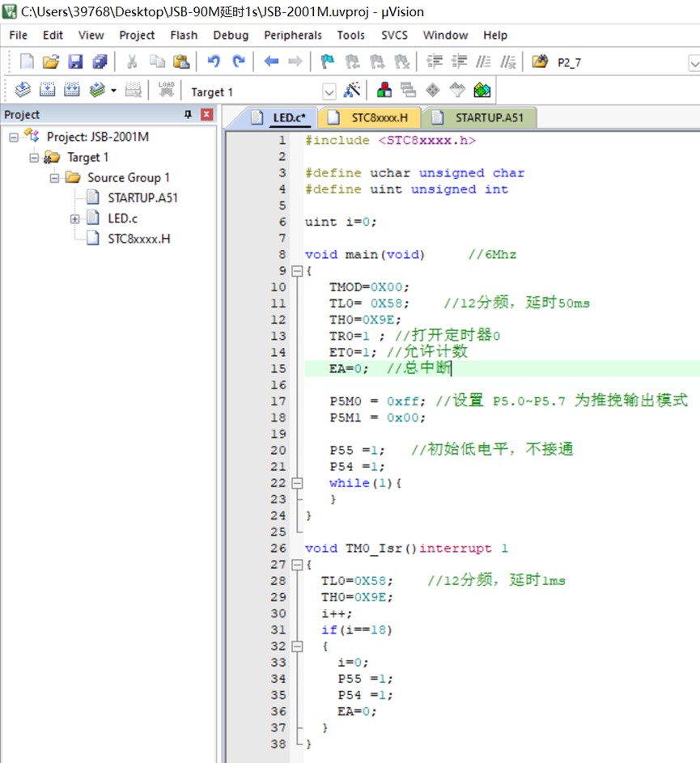The height and width of the screenshot is (763, 700).
Task: Select STC8xxxx.H in project tree
Action: 138,239
